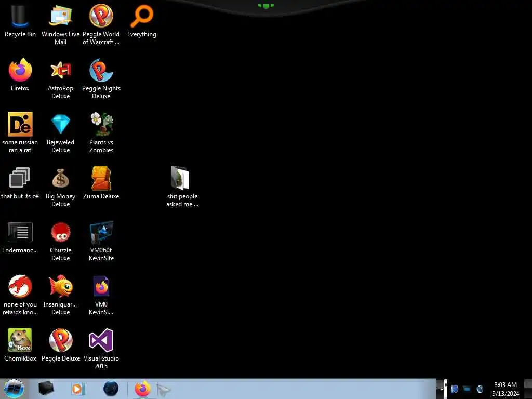This screenshot has width=532, height=399.
Task: Open the clock showing 8:03 AM
Action: 505,389
